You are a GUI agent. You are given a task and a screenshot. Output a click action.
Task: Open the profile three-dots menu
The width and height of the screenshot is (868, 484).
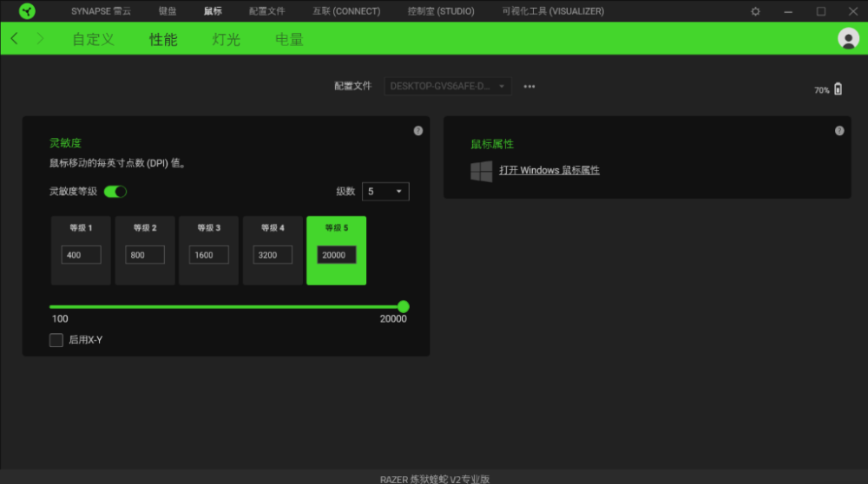[529, 86]
